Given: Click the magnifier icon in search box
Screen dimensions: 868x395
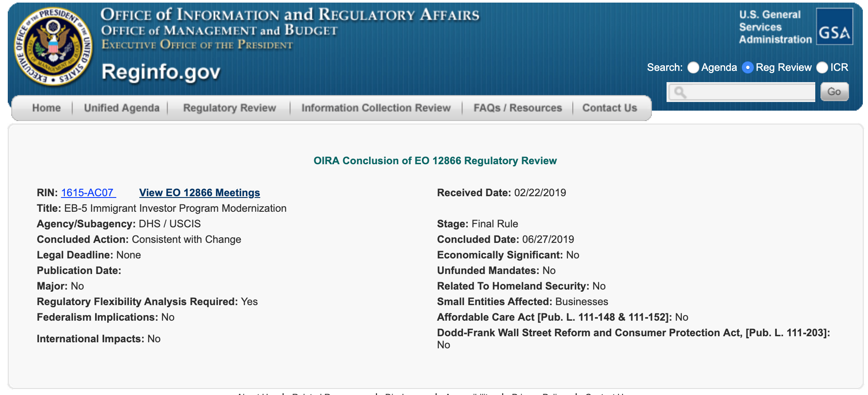Looking at the screenshot, I should coord(680,92).
